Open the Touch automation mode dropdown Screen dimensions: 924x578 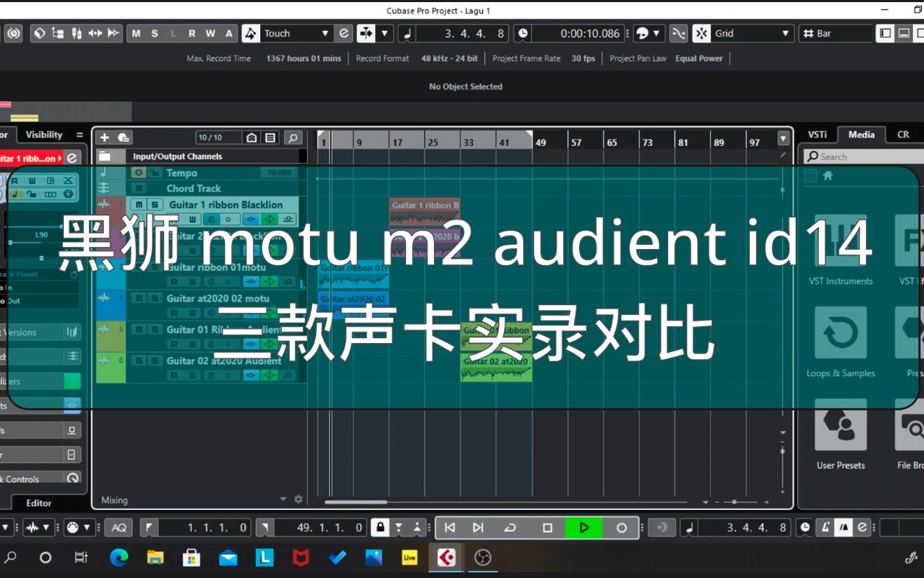tap(325, 33)
